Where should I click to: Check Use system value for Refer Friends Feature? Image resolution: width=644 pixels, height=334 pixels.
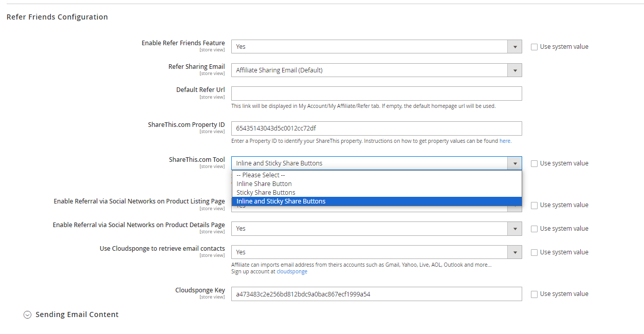click(x=535, y=47)
